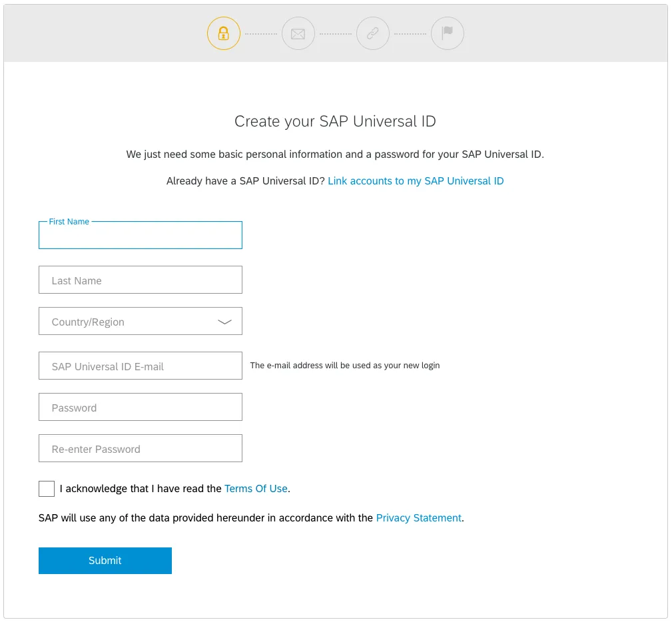This screenshot has width=672, height=622.
Task: Click the basic personal information description text
Action: [x=335, y=155]
